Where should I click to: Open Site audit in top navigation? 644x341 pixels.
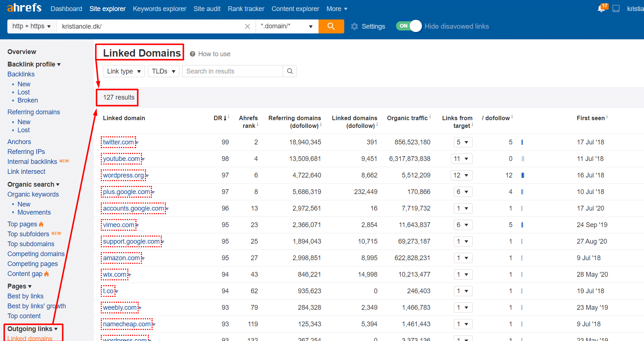(x=207, y=9)
